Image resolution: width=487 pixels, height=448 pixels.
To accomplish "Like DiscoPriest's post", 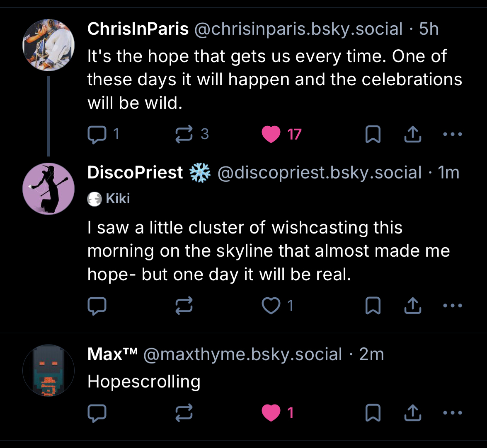I will 271,306.
